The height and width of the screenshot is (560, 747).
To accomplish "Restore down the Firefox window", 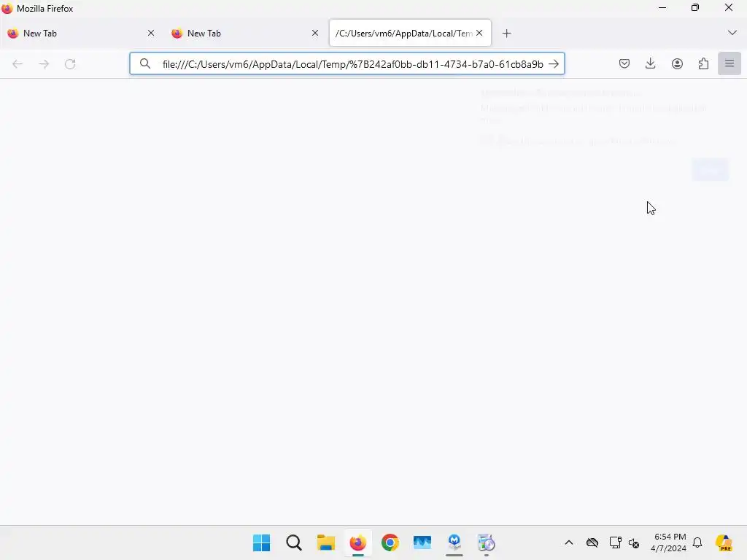I will tap(695, 7).
